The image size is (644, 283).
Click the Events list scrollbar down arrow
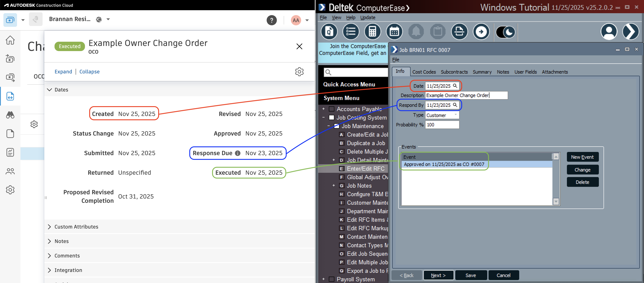pos(556,201)
